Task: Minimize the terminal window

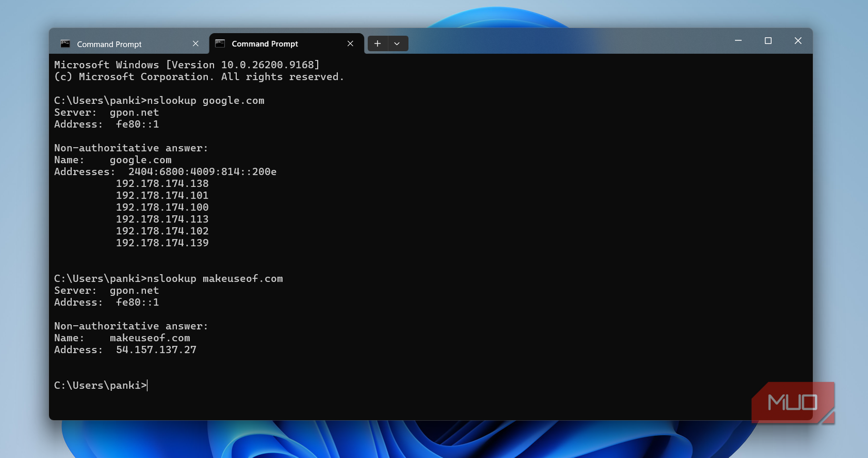Action: [738, 41]
